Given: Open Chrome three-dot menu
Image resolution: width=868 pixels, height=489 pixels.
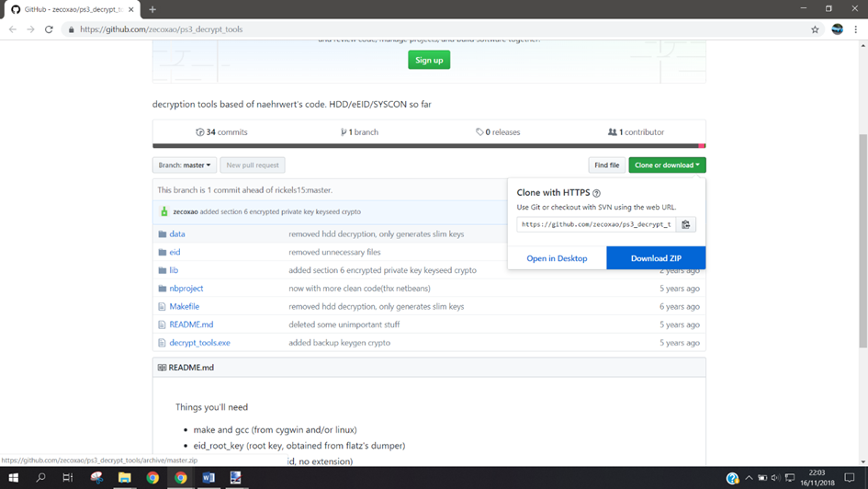Looking at the screenshot, I should [856, 29].
